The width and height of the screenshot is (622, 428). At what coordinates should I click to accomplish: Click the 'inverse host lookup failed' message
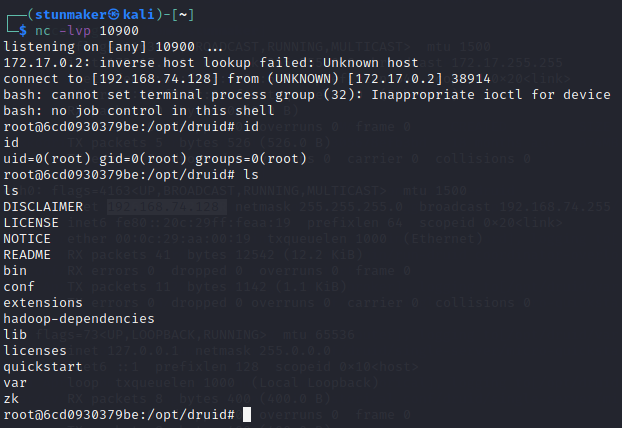[186, 63]
